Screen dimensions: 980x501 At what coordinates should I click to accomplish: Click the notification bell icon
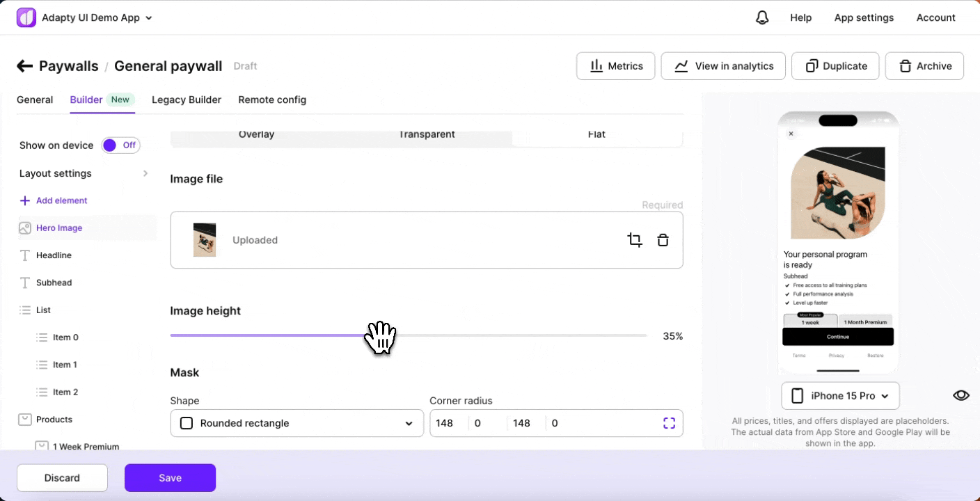[x=762, y=18]
